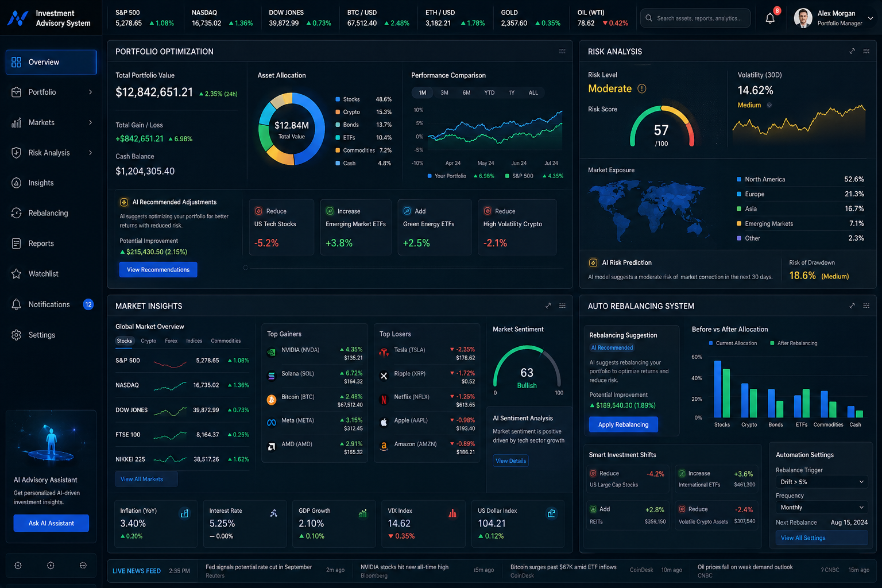
Task: Expand the Auto Rebalancing System panel
Action: coord(852,305)
